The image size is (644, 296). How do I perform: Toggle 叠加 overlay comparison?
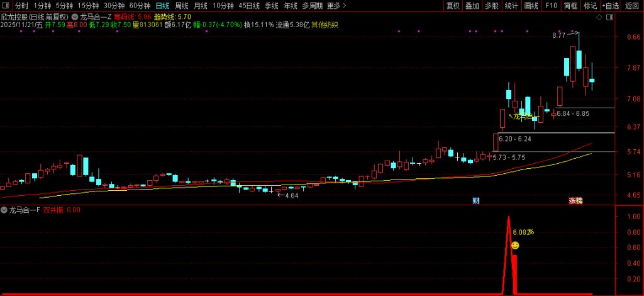pyautogui.click(x=472, y=6)
